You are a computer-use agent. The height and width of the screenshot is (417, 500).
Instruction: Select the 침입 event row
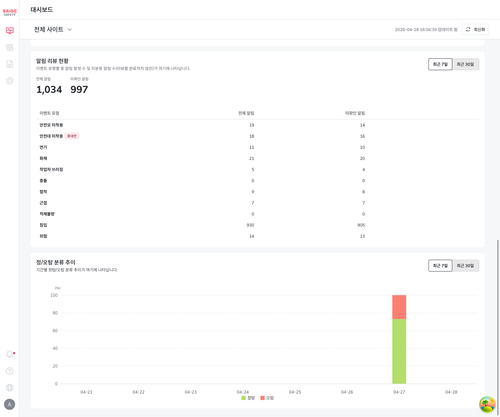tap(257, 225)
